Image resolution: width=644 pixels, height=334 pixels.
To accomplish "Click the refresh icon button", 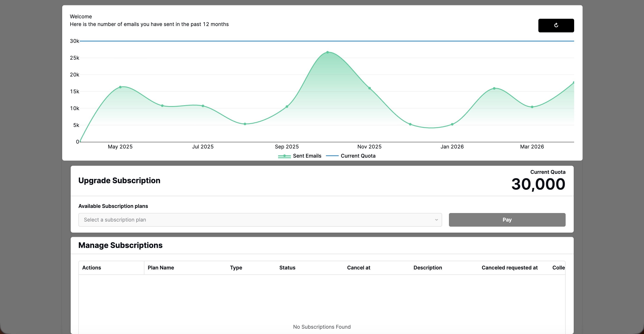I will pos(556,25).
